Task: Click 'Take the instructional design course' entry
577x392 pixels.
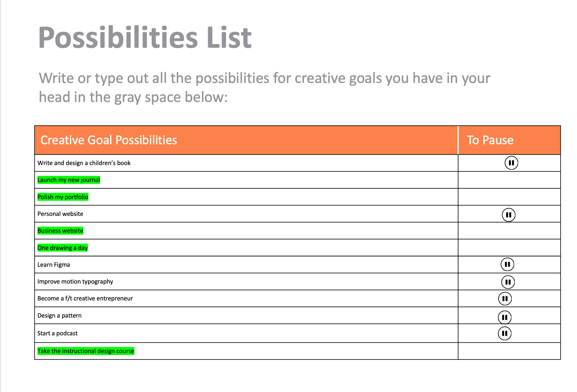Action: pos(86,351)
